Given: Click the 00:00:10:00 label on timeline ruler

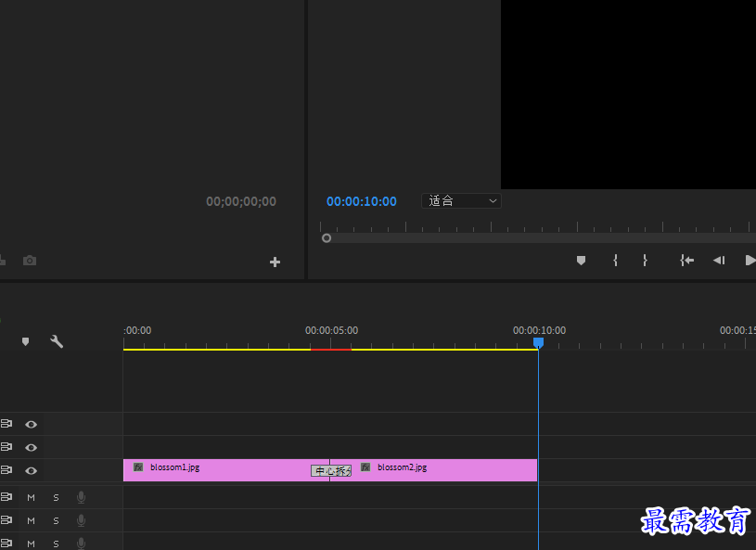Looking at the screenshot, I should [x=539, y=331].
